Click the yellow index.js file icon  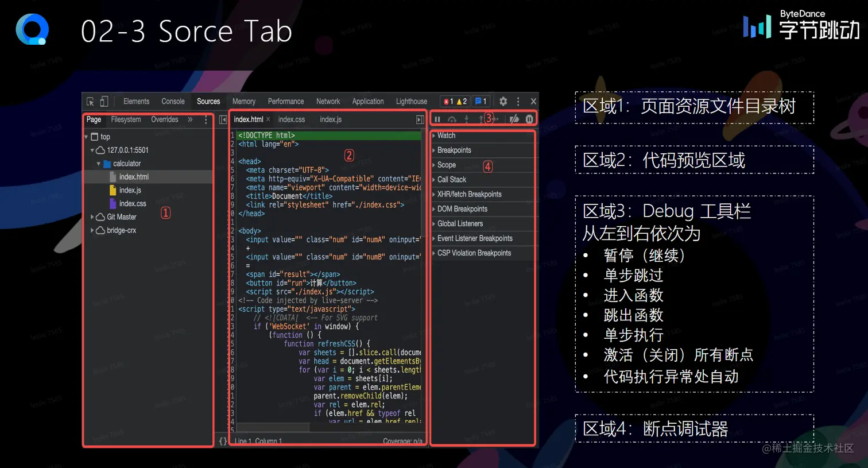[113, 190]
